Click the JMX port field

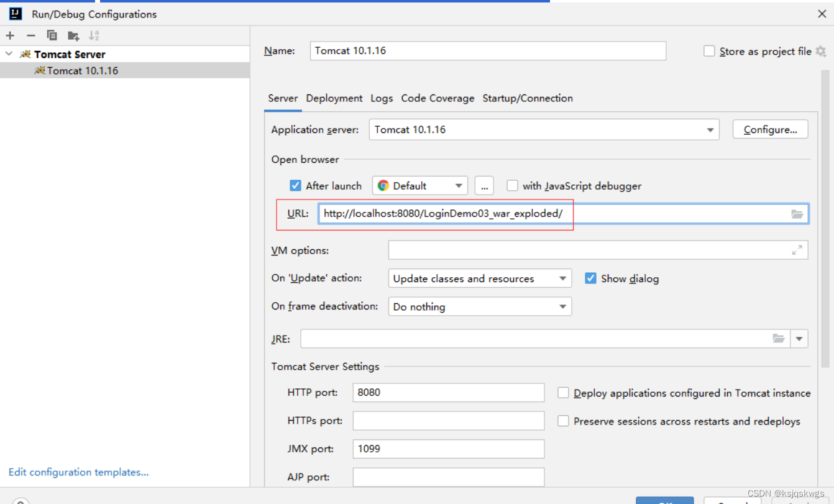pos(449,449)
